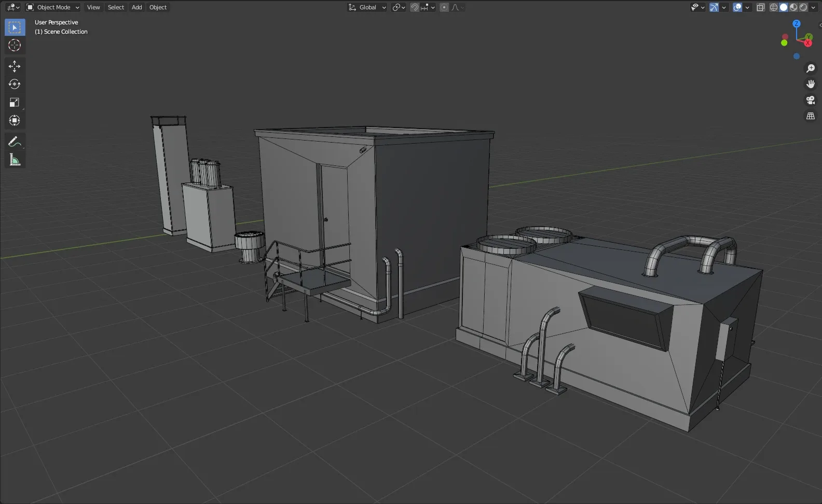Choose the Move tool
The image size is (822, 504).
tap(15, 66)
